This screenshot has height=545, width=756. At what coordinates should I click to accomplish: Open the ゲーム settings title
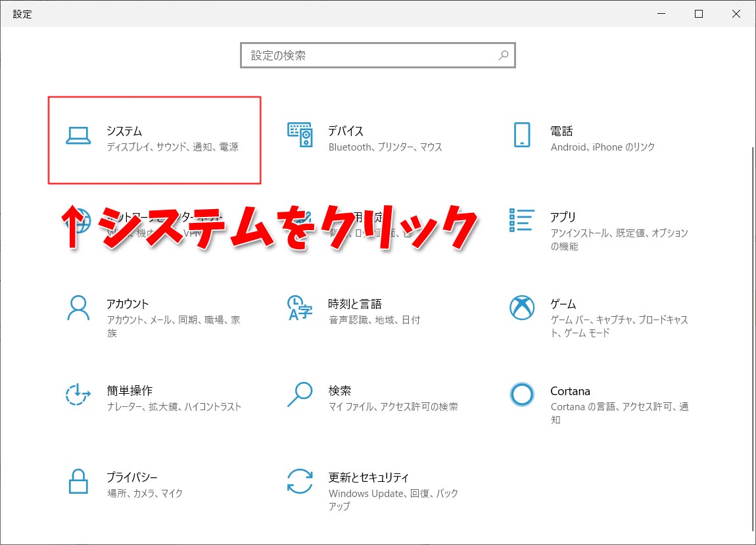[x=563, y=304]
